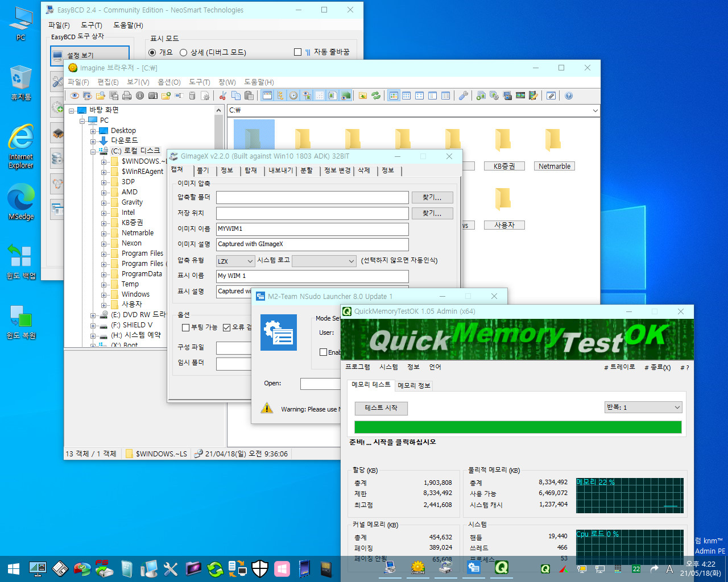Click 테스트 시작 button in QuickMemoryTestOK
728x582 pixels.
(x=381, y=408)
